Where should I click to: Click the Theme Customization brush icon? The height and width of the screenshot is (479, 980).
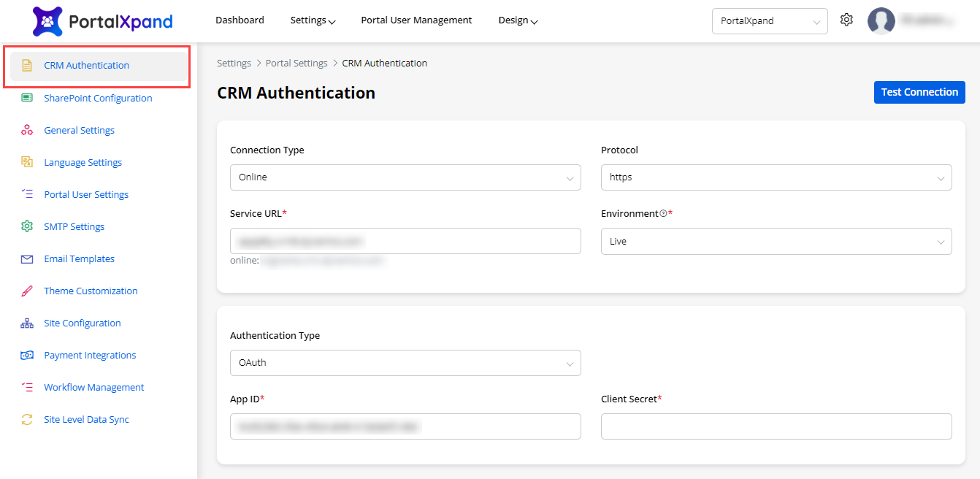(x=27, y=291)
